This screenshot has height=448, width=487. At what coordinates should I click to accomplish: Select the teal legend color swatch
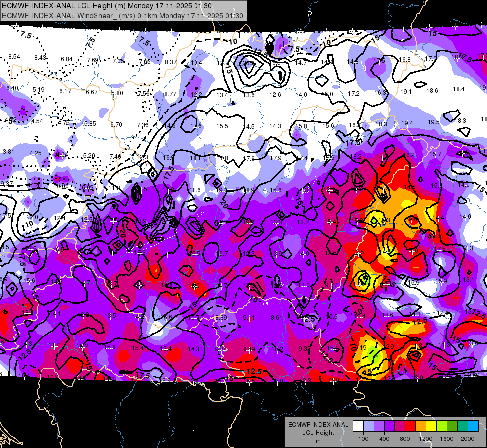pyautogui.click(x=463, y=426)
